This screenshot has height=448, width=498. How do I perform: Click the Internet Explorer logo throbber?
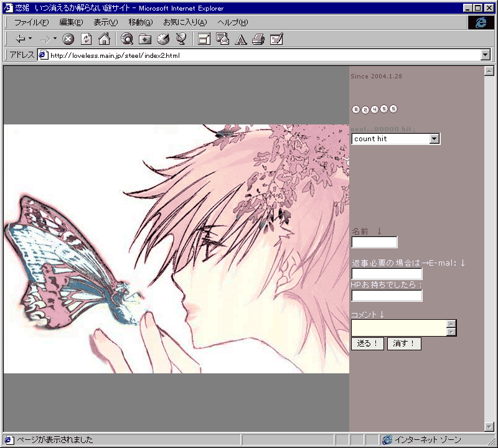[x=481, y=22]
